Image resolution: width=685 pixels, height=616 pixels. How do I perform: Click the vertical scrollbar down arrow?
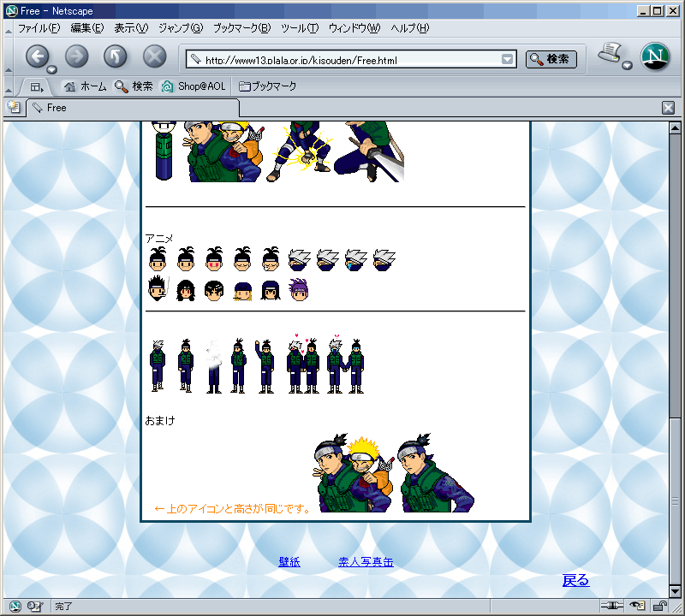click(x=675, y=591)
